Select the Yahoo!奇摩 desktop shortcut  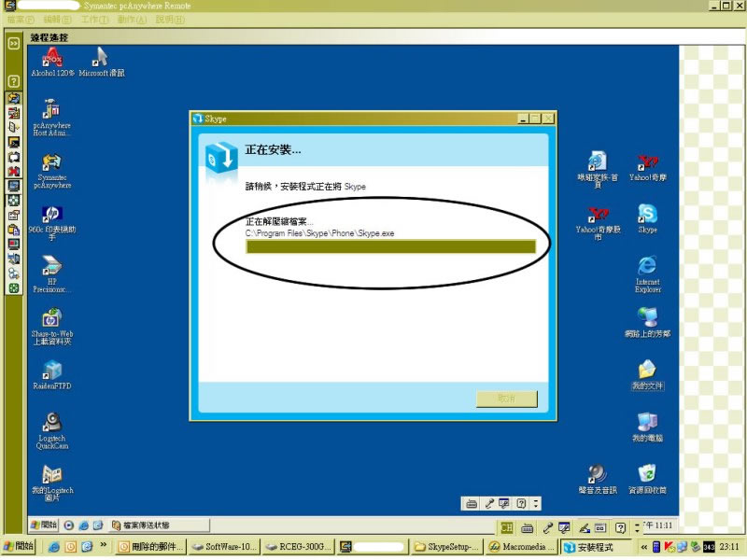pyautogui.click(x=647, y=168)
